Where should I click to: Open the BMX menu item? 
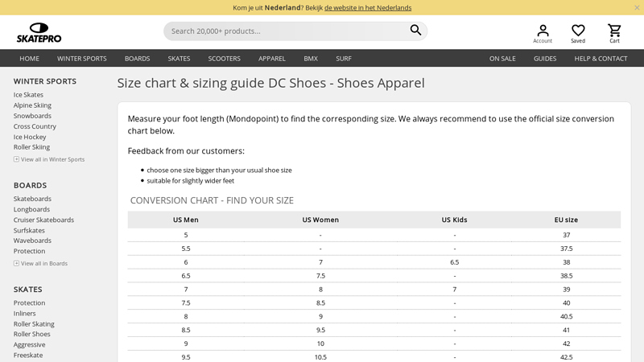click(x=311, y=58)
